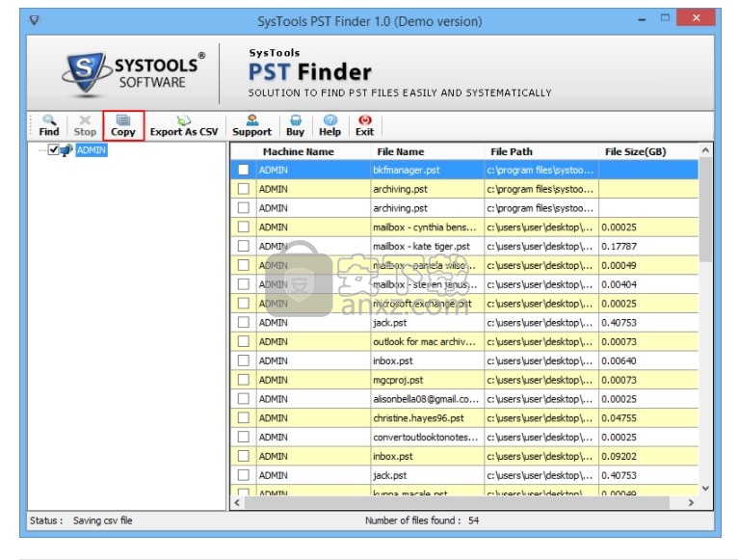This screenshot has height=560, width=738.
Task: Check the outlook for mac archiv row checkbox
Action: pos(244,341)
